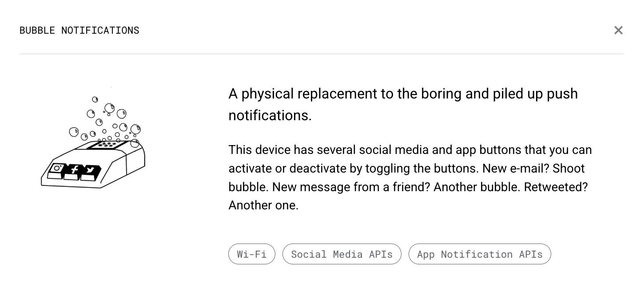Viewport: 644px width, 283px height.
Task: Close the Bubble Notifications dialog
Action: 618,30
